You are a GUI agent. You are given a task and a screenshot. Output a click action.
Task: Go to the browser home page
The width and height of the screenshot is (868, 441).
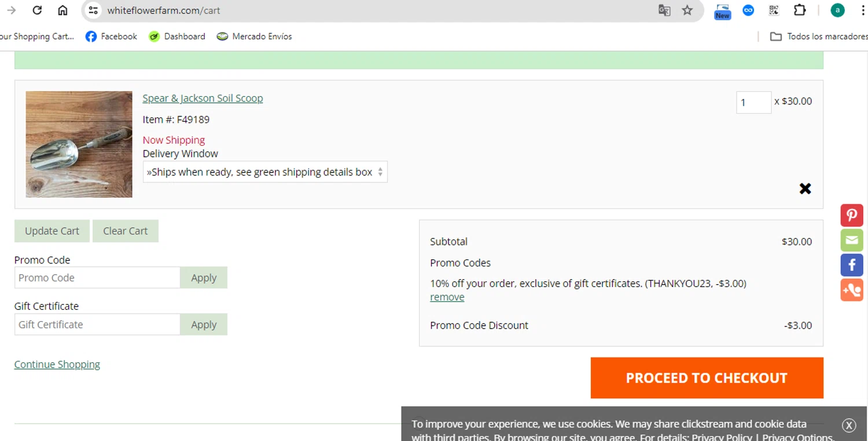point(62,10)
